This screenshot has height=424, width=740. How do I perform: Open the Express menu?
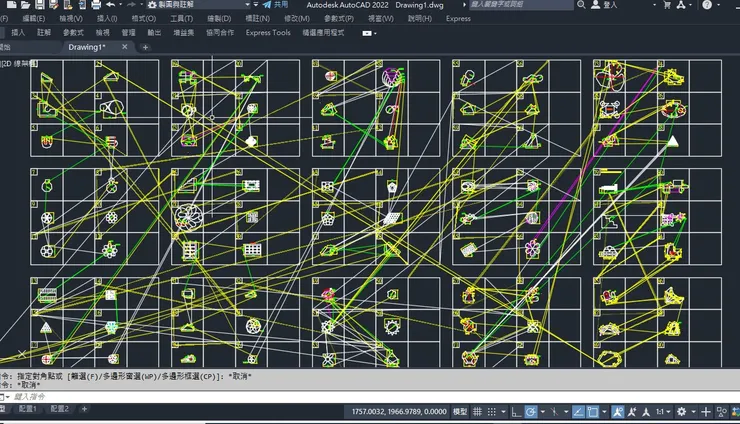click(458, 18)
